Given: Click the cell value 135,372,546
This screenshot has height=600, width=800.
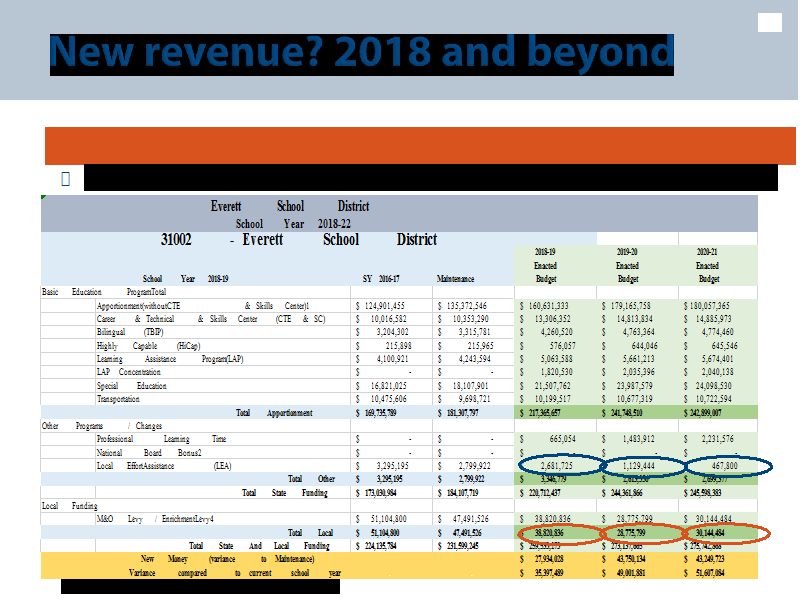Looking at the screenshot, I should point(466,306).
